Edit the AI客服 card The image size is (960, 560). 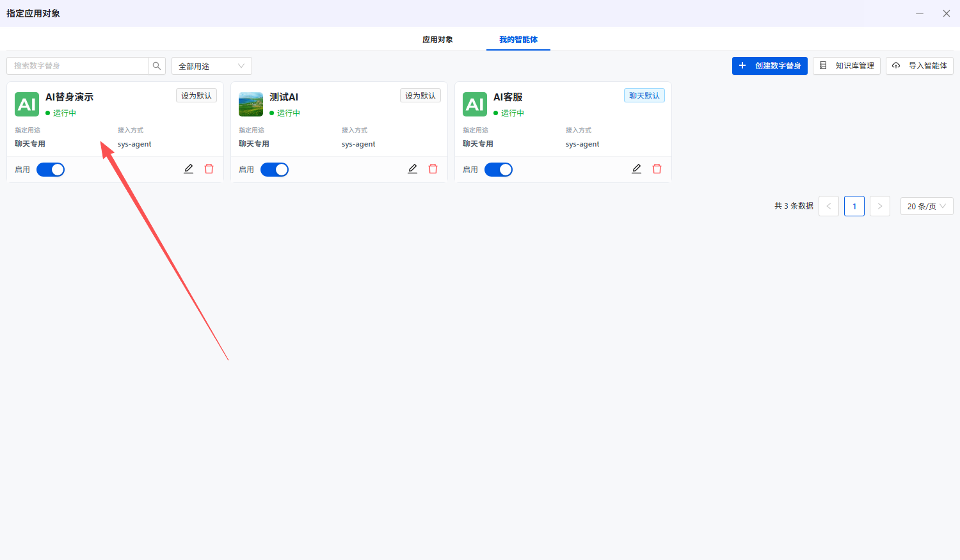point(637,169)
